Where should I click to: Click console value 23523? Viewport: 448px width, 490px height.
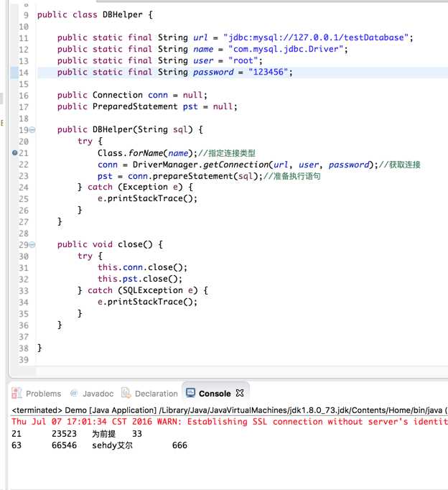click(x=64, y=434)
